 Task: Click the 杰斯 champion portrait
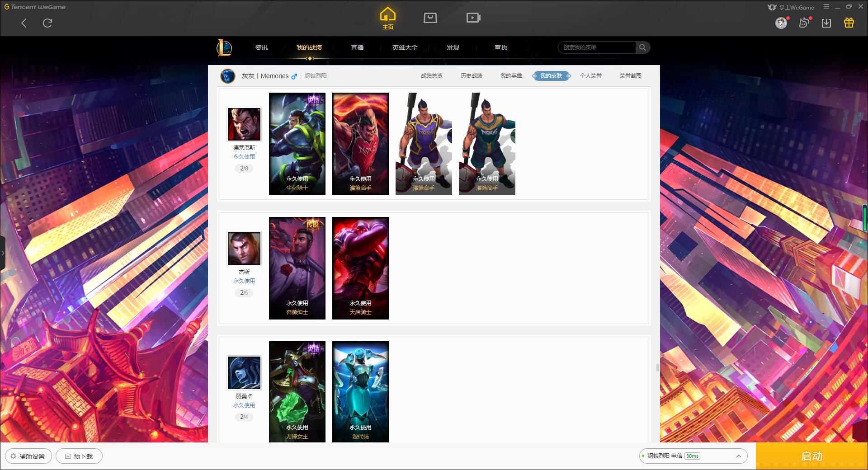tap(244, 249)
